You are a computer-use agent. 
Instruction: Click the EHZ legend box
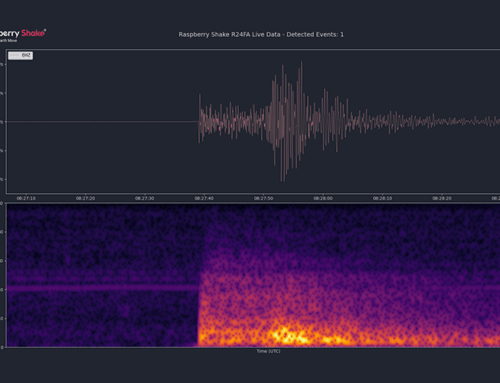tap(20, 55)
